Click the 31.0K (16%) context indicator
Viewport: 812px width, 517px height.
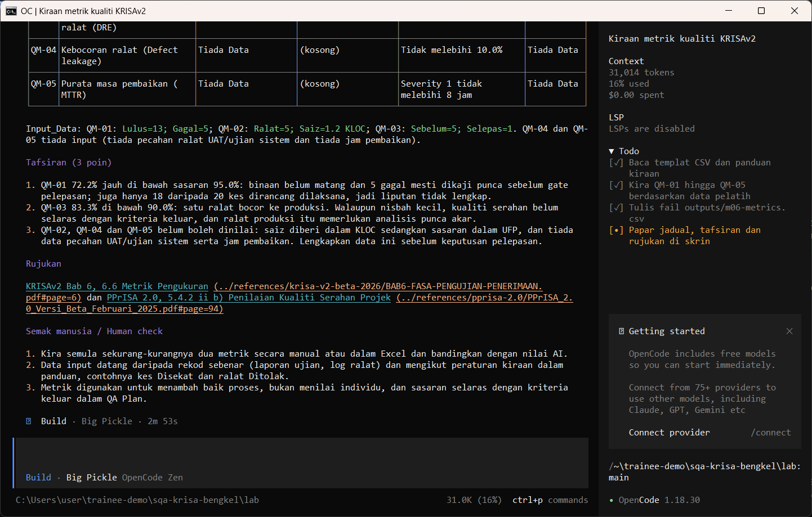474,500
